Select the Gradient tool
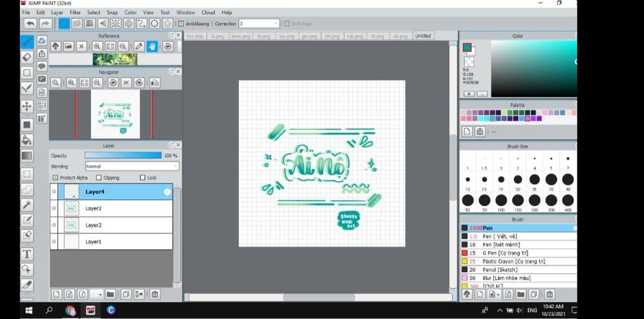 tap(27, 156)
